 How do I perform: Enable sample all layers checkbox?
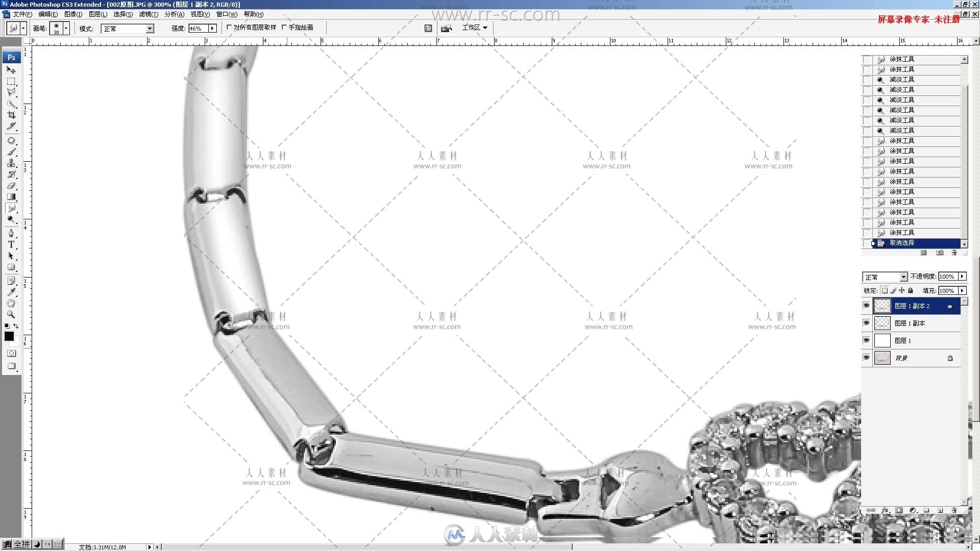pos(229,28)
